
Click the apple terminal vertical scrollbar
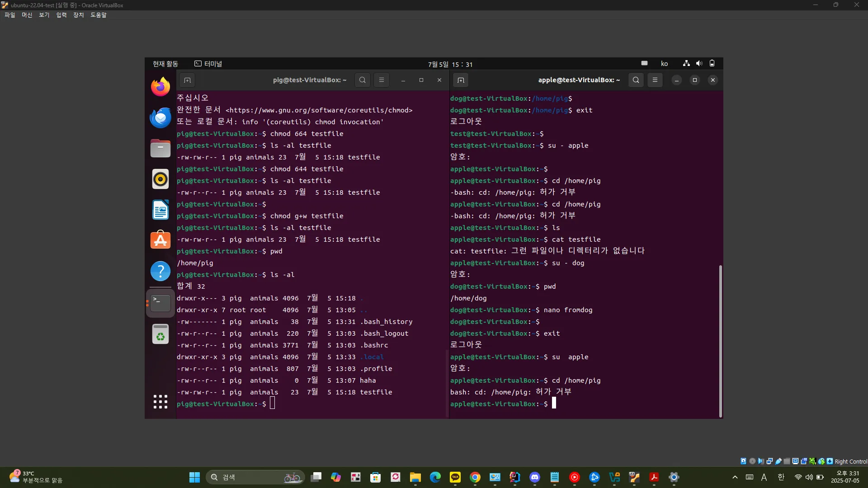tap(720, 341)
